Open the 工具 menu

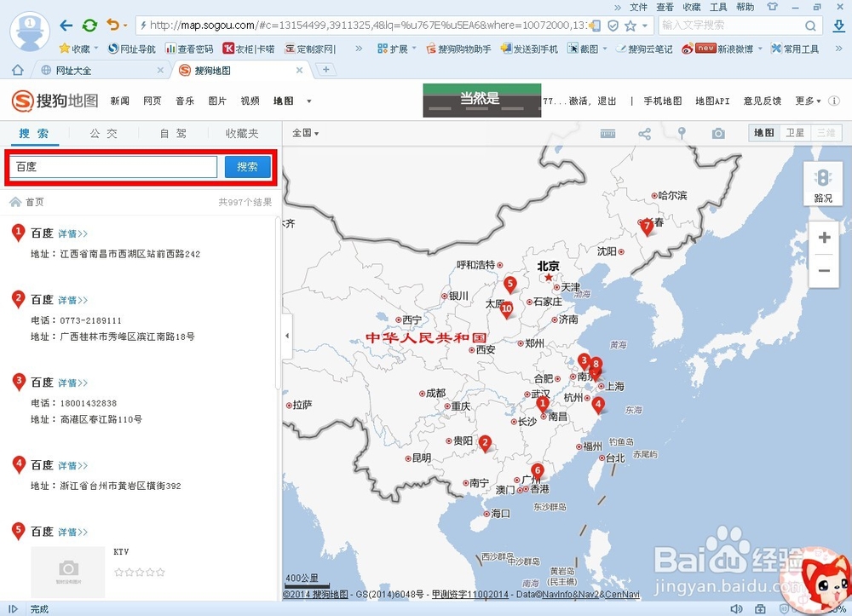pos(717,7)
